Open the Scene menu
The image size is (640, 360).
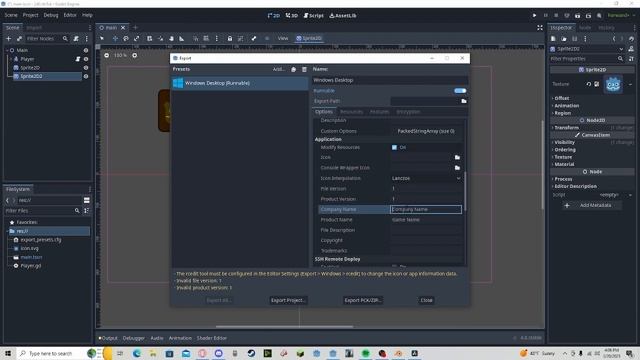click(11, 15)
